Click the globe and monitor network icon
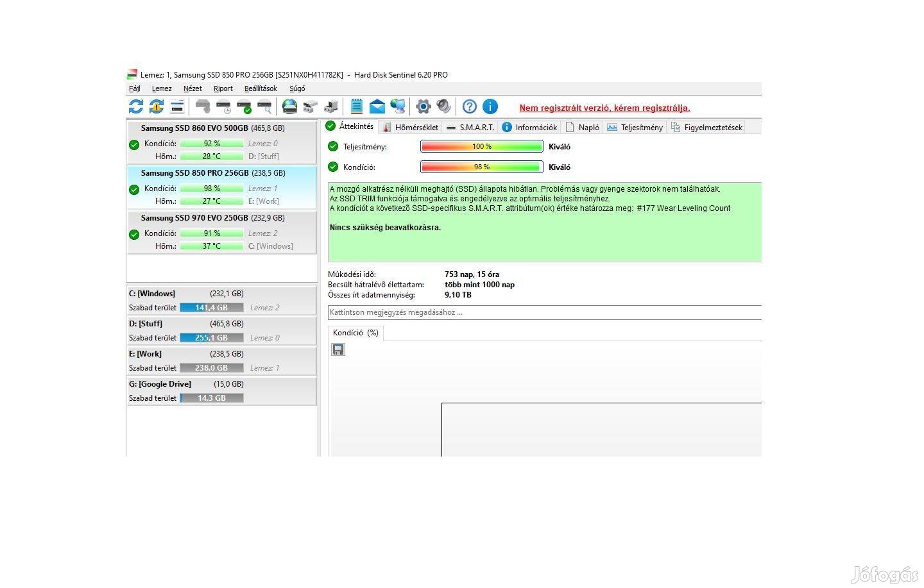 click(398, 106)
